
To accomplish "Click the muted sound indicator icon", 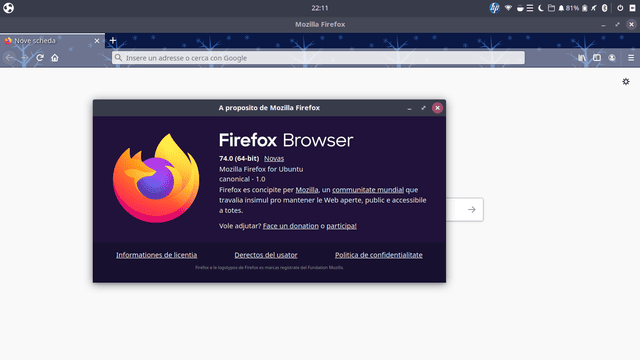I will (594, 8).
